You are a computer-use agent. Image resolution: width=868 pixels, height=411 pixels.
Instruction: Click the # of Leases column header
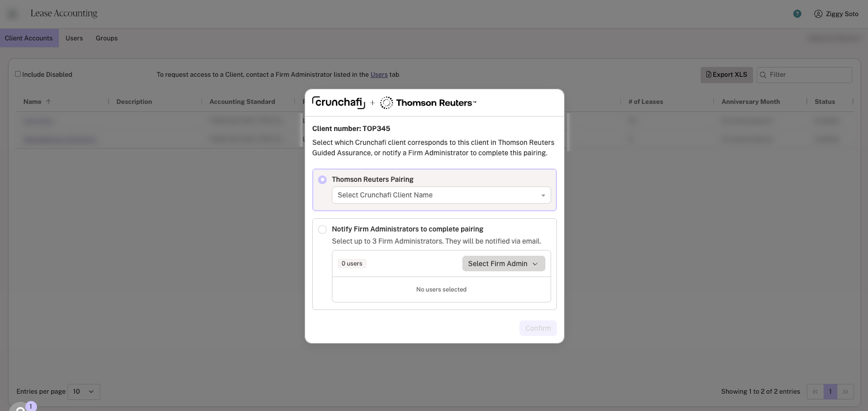646,102
